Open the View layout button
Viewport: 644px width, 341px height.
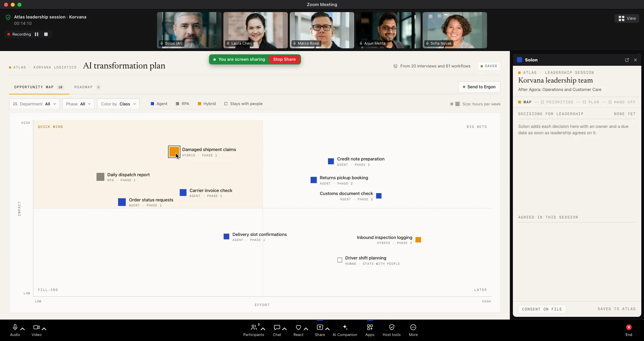click(627, 18)
